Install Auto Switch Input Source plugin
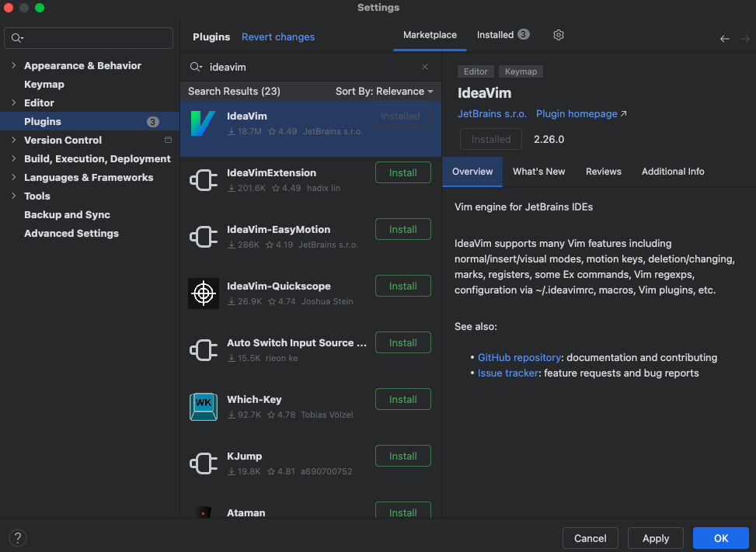Screen dimensions: 756x552 point(403,343)
